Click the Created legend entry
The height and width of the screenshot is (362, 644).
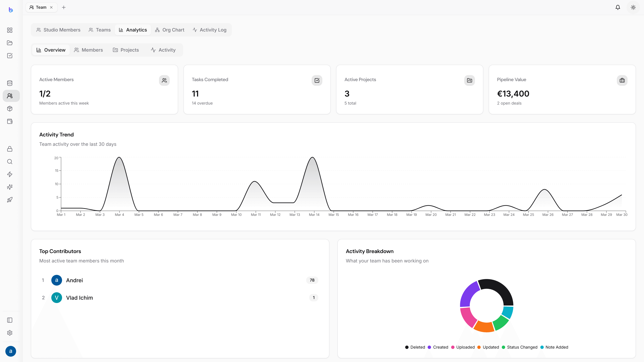point(438,347)
